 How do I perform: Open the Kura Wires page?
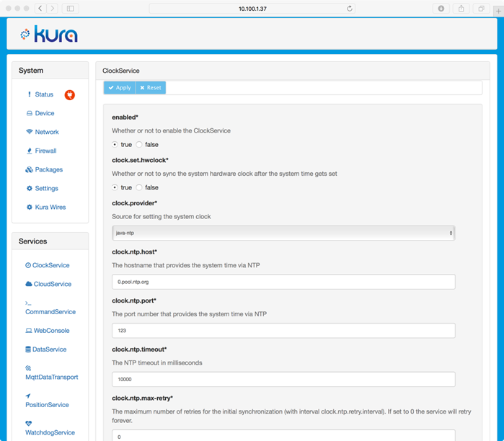(x=50, y=207)
